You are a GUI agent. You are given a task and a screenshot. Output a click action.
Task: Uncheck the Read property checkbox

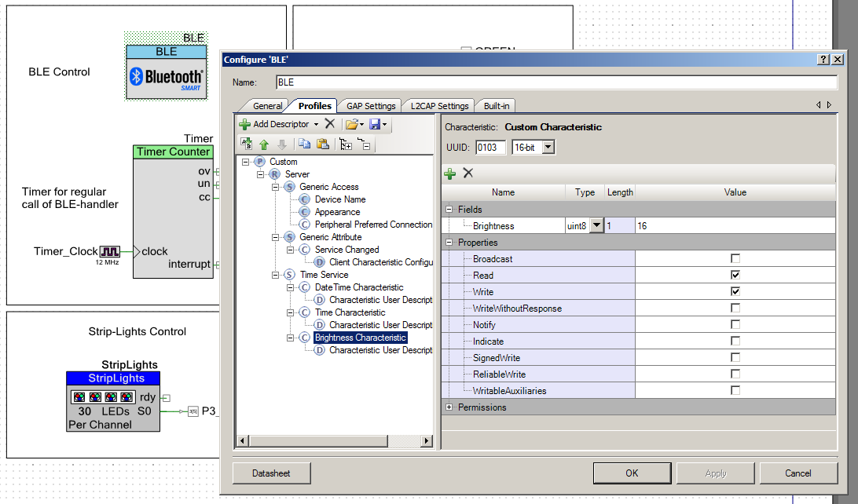click(735, 275)
